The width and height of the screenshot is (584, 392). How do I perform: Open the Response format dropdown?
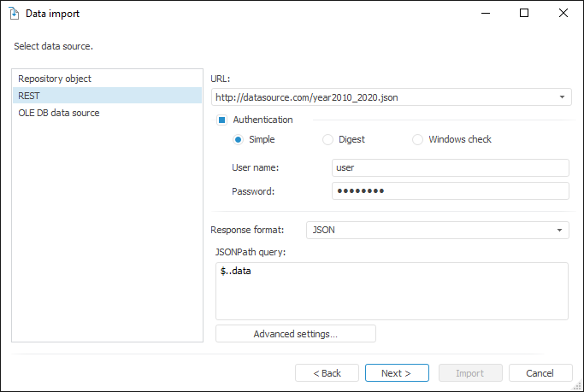pos(559,230)
